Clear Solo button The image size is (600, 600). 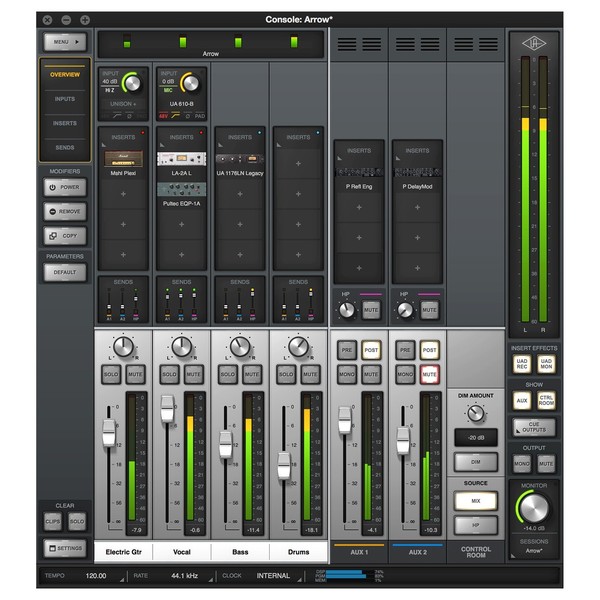pos(77,521)
